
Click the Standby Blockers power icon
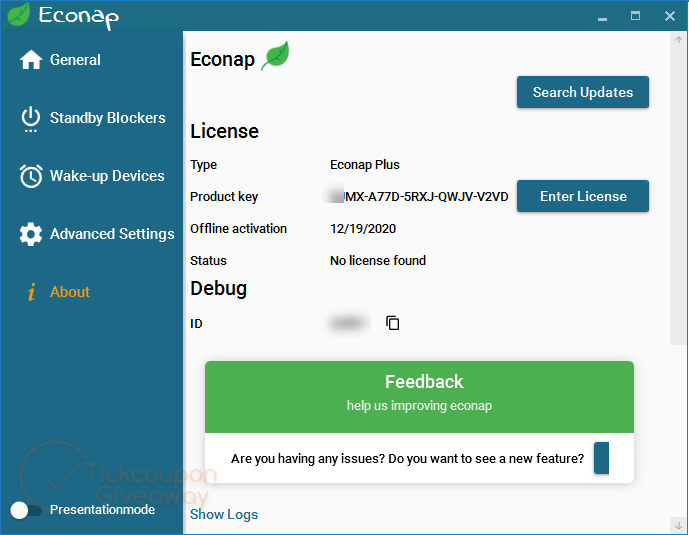(31, 119)
